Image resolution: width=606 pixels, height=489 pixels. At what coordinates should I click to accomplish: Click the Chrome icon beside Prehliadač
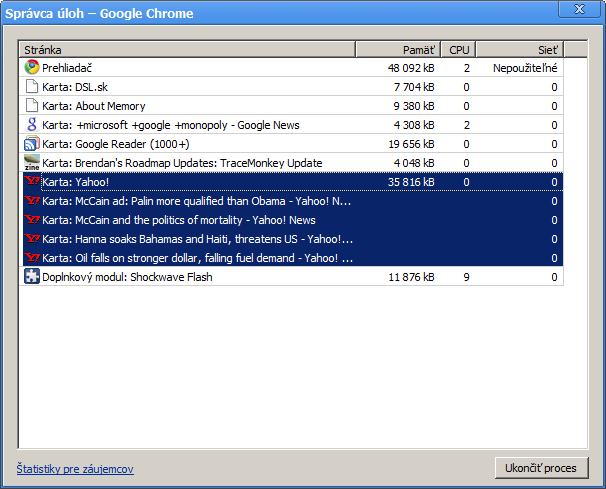tap(32, 67)
